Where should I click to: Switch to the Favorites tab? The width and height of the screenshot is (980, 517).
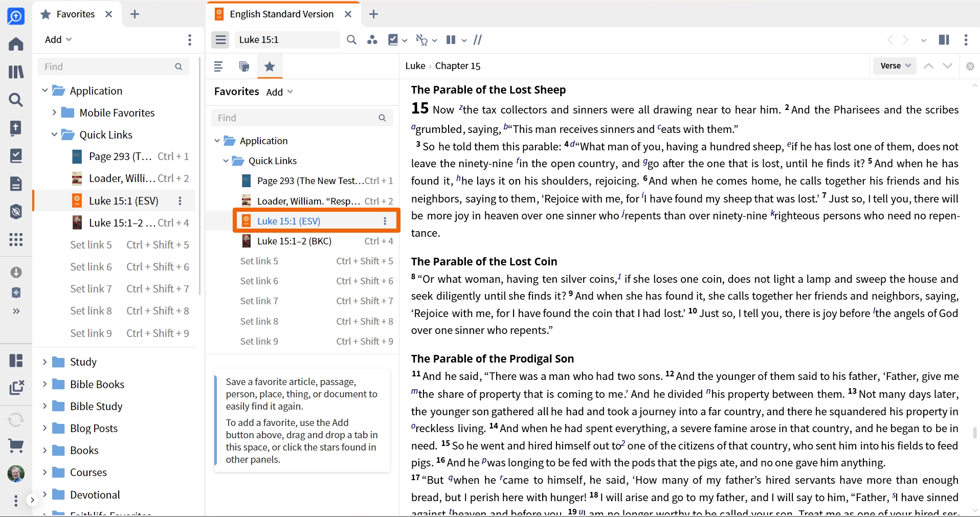coord(76,14)
